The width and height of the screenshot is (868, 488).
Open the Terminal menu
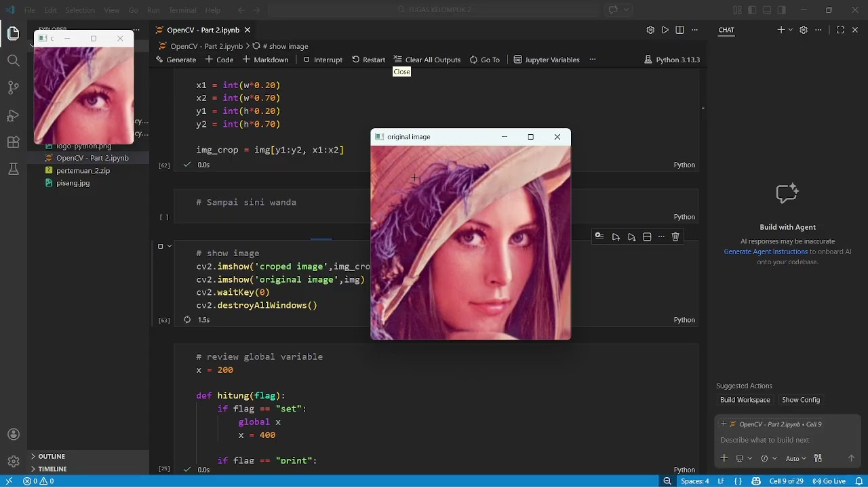pyautogui.click(x=182, y=10)
